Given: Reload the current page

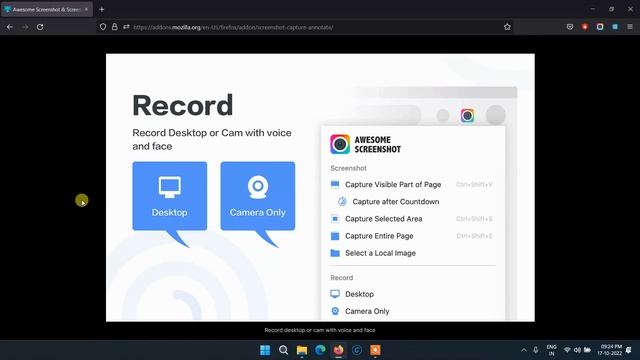Looking at the screenshot, I should click(x=40, y=27).
